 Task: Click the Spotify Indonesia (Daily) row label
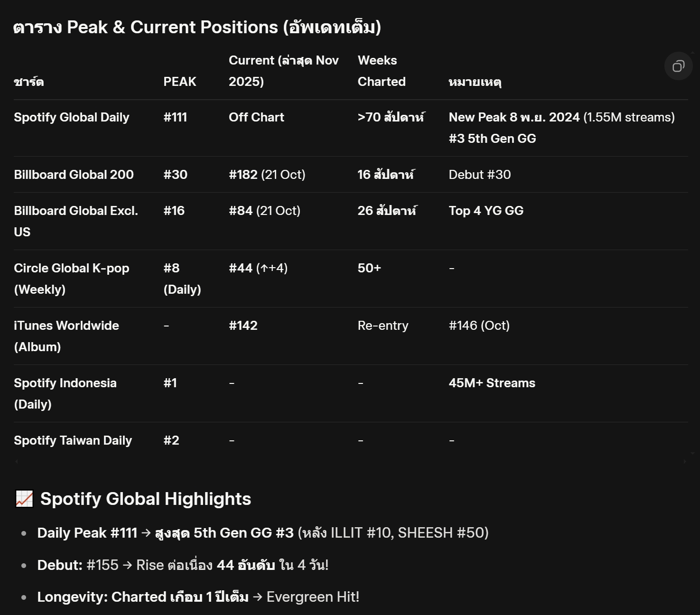65,393
